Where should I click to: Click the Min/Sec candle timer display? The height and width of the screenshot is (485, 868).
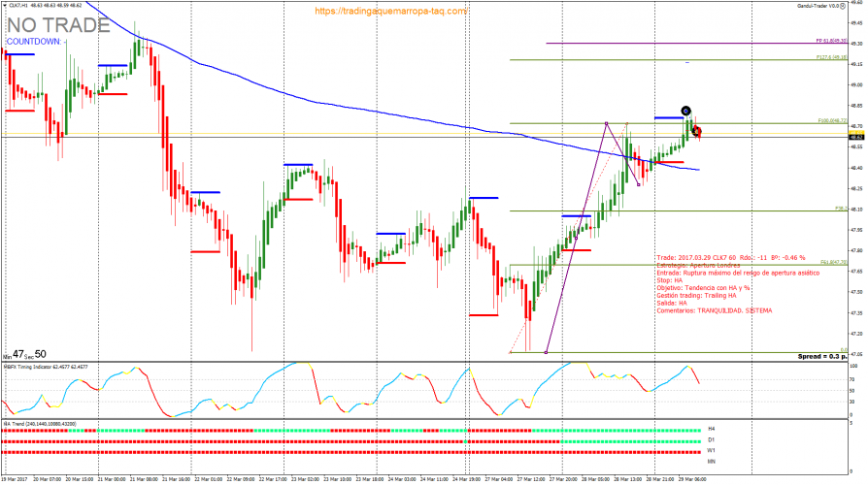[23, 356]
